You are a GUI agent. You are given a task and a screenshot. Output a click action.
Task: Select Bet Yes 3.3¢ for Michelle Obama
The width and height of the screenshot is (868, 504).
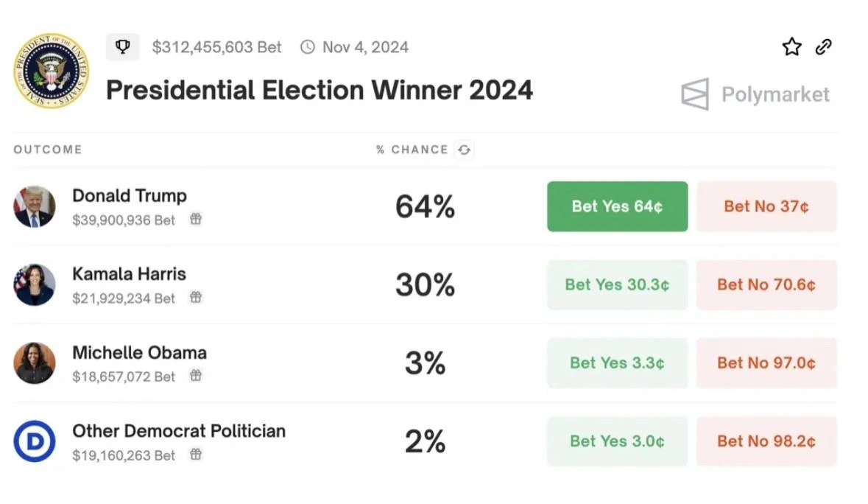[617, 363]
